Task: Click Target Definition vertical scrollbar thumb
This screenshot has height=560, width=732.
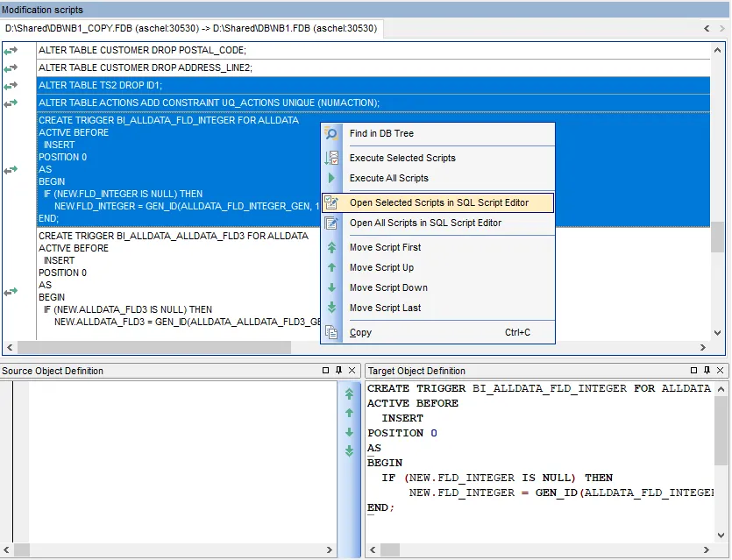Action: pos(721,430)
